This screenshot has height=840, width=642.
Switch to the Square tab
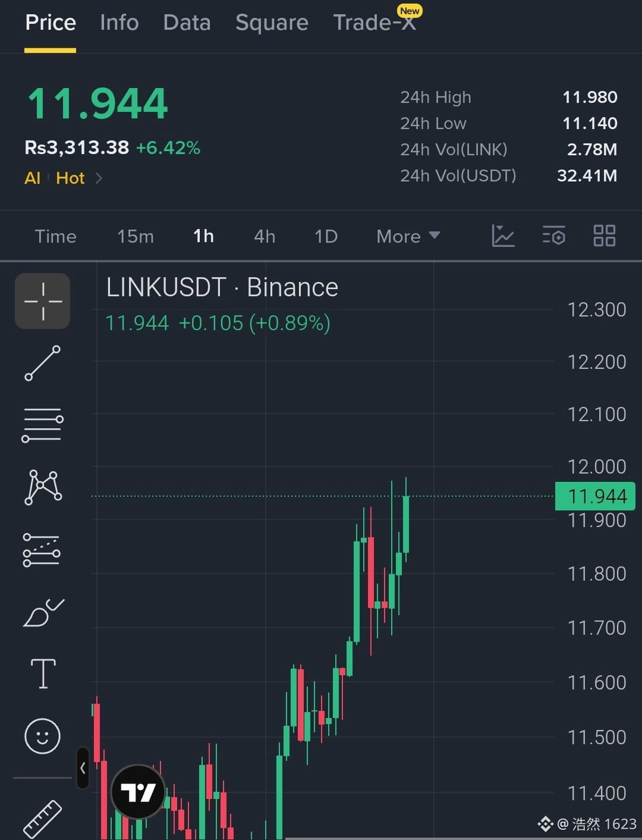[272, 23]
